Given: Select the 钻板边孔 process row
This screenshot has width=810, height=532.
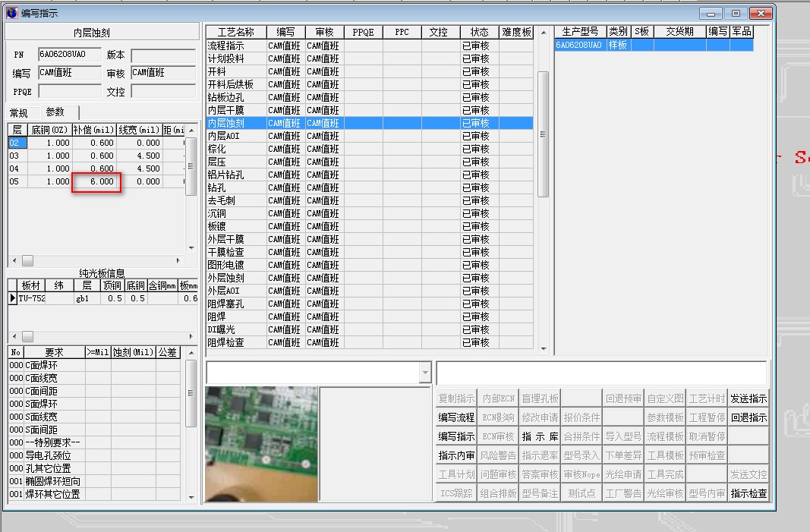Looking at the screenshot, I should coord(370,97).
